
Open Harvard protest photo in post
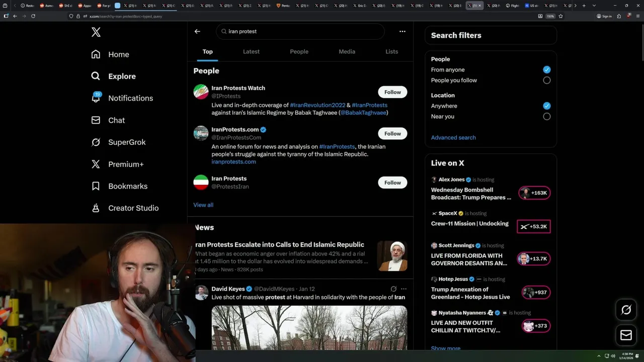[x=309, y=328]
